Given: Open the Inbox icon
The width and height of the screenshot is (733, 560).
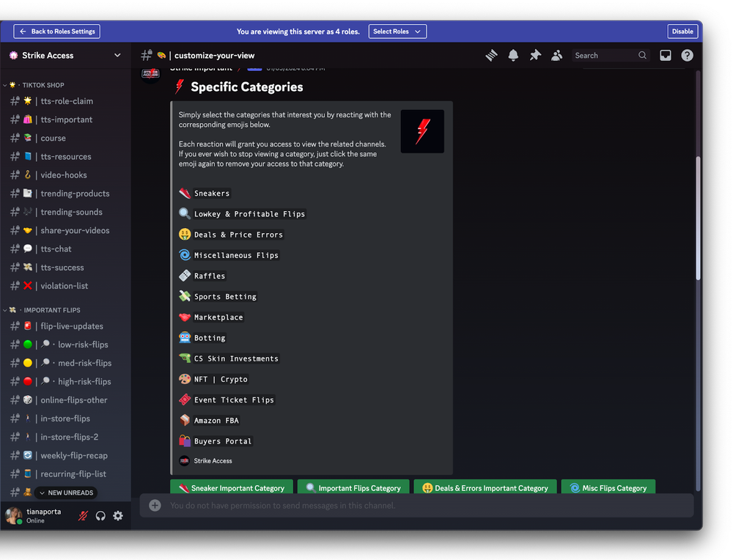Looking at the screenshot, I should [x=666, y=56].
